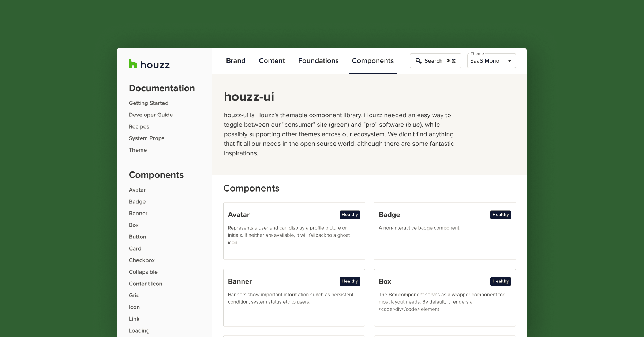
Task: Click Healthy tag on Badge card
Action: pos(501,215)
